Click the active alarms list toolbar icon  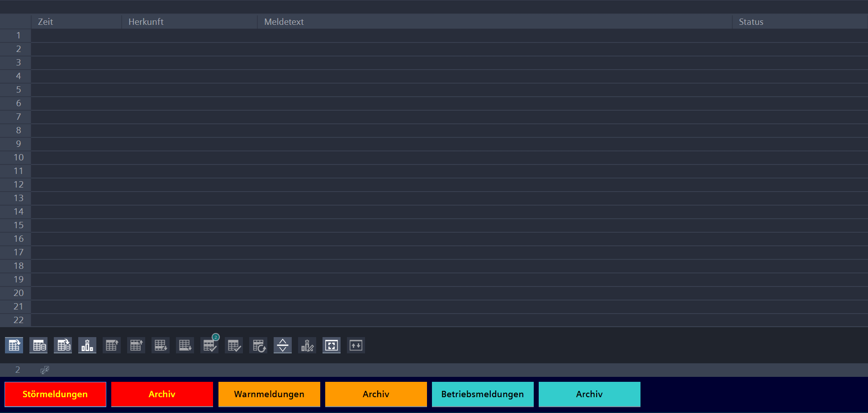click(14, 346)
